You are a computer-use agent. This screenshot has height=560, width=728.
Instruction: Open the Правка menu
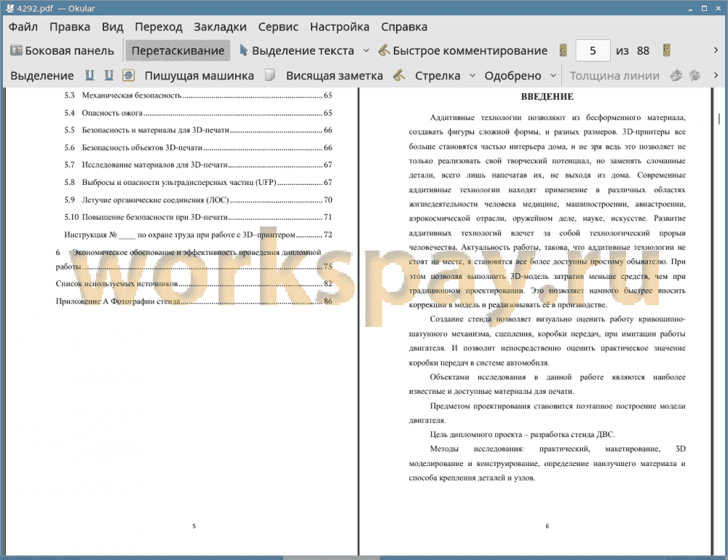[70, 27]
